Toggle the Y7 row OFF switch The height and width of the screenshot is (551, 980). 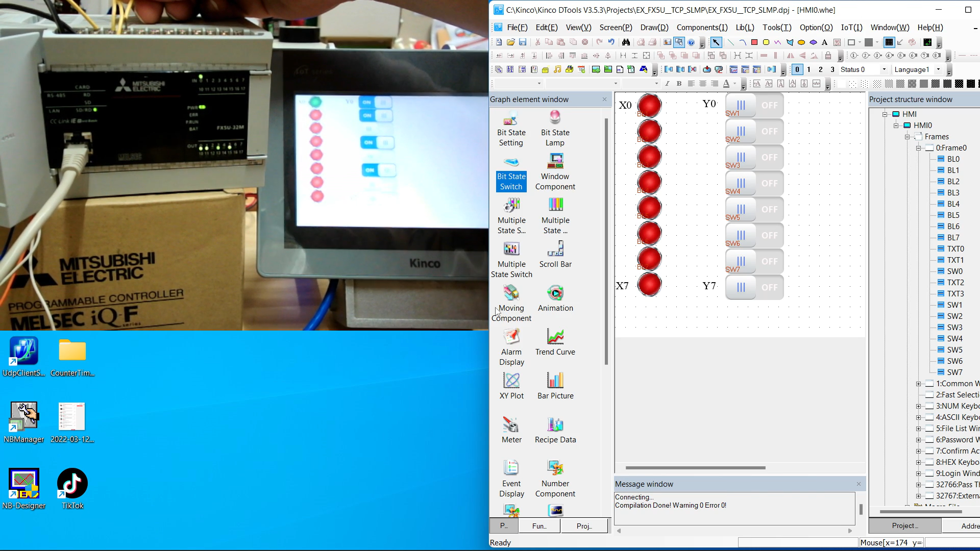click(x=754, y=287)
